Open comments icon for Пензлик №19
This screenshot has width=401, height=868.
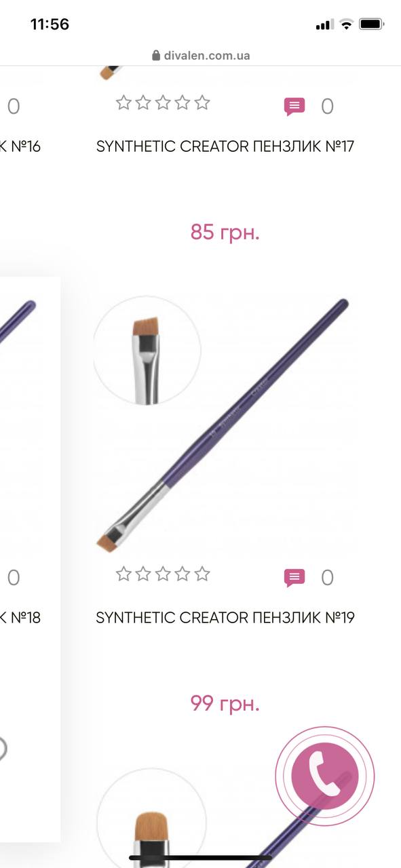coord(294,578)
